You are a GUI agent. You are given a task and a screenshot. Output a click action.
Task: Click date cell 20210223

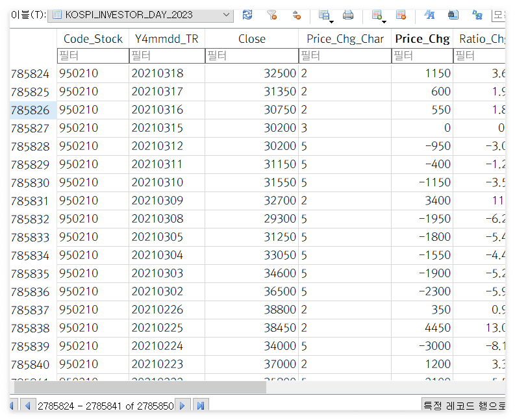click(x=167, y=365)
